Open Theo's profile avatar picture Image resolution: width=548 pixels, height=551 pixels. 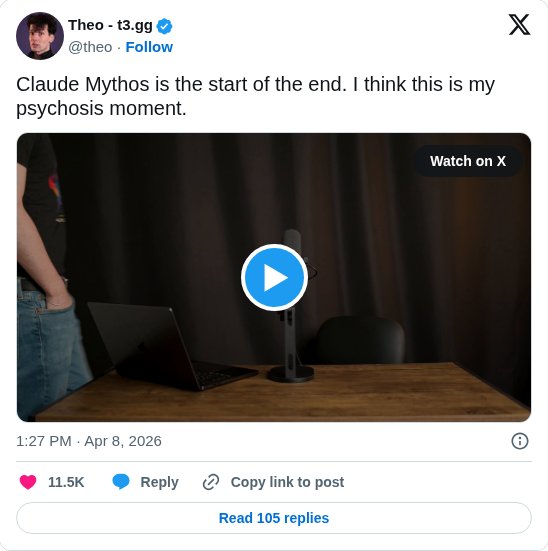tap(40, 36)
